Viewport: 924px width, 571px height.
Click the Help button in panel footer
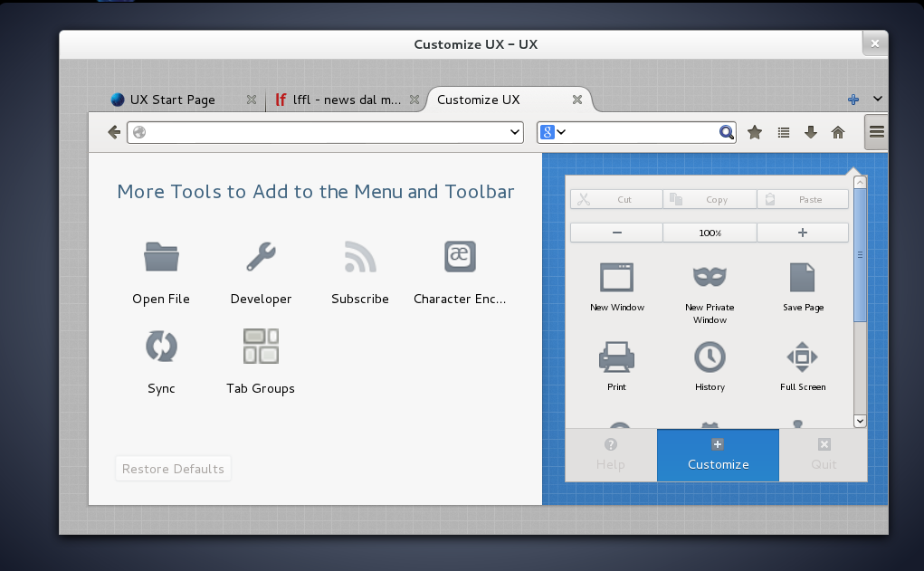[611, 455]
